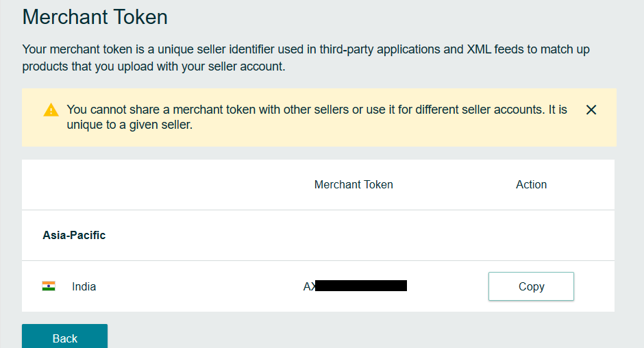Copy the India merchant token
Viewport: 644px width, 348px height.
click(x=531, y=286)
